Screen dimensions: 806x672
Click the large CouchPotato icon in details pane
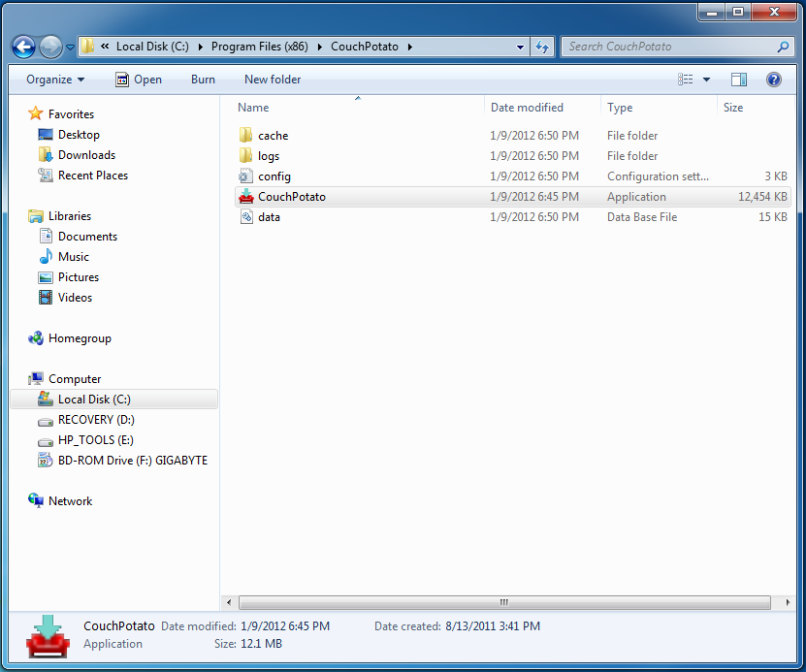click(x=48, y=636)
